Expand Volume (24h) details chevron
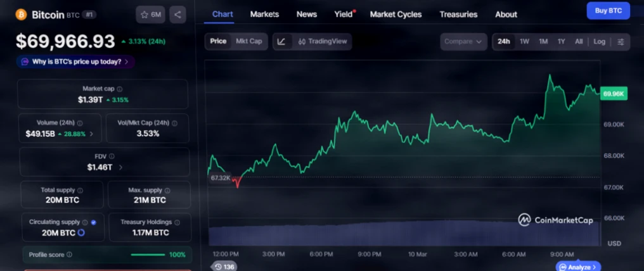This screenshot has width=644, height=271. tap(91, 134)
